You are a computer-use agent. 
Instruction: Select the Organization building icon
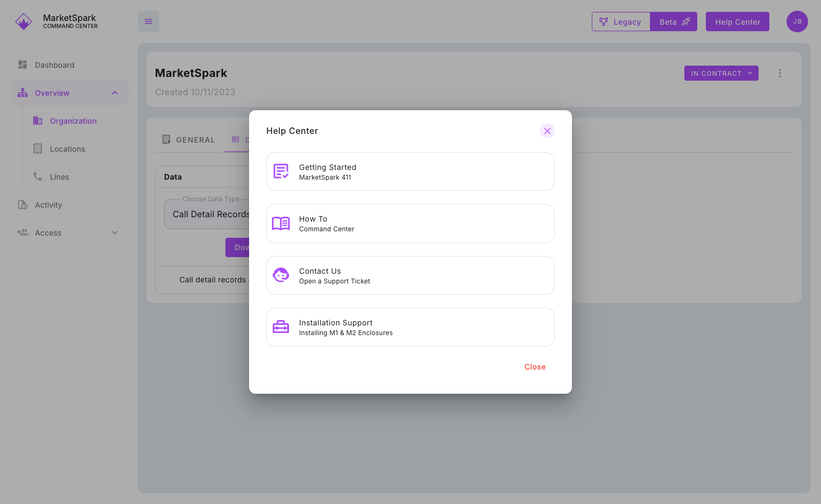click(x=38, y=120)
